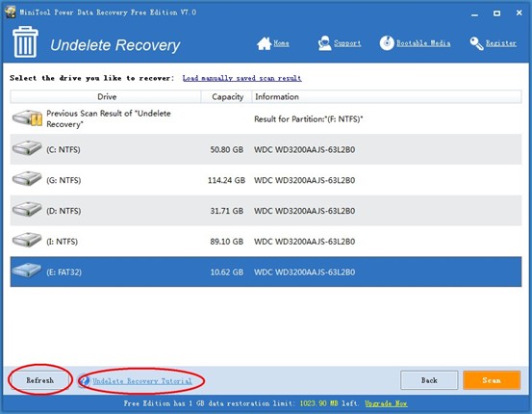Click the Home house icon
Viewport: 532px width, 414px height.
264,43
